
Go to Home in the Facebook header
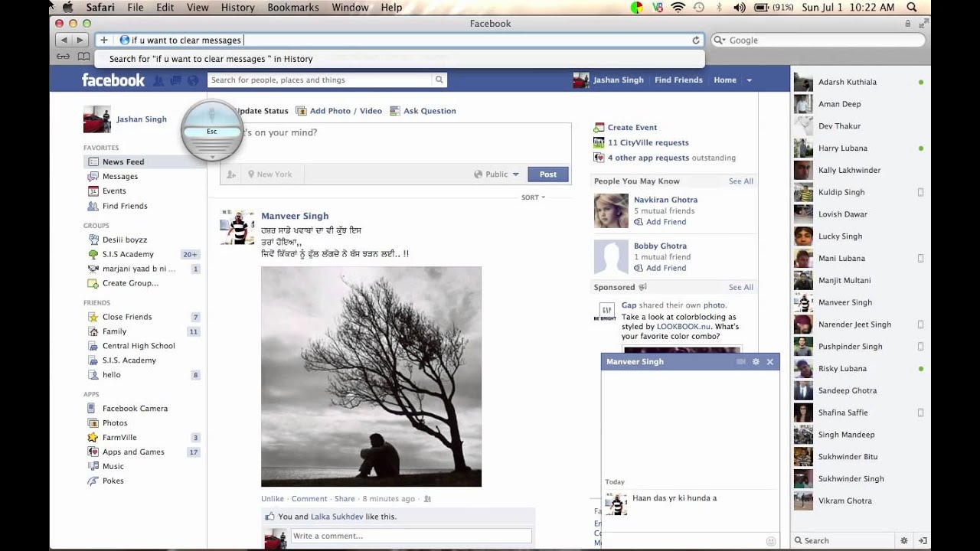(x=725, y=80)
